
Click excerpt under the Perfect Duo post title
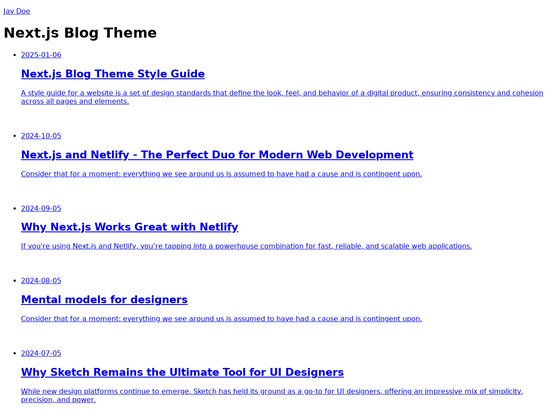point(221,174)
